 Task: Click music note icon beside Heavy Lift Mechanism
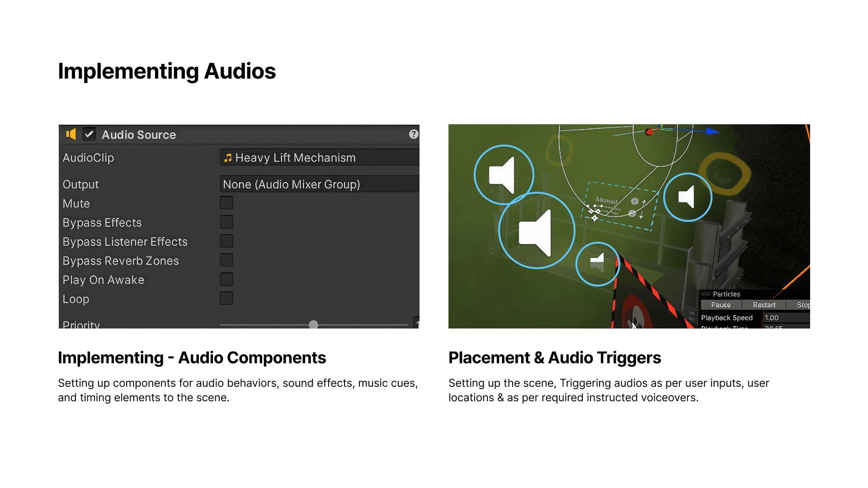228,158
